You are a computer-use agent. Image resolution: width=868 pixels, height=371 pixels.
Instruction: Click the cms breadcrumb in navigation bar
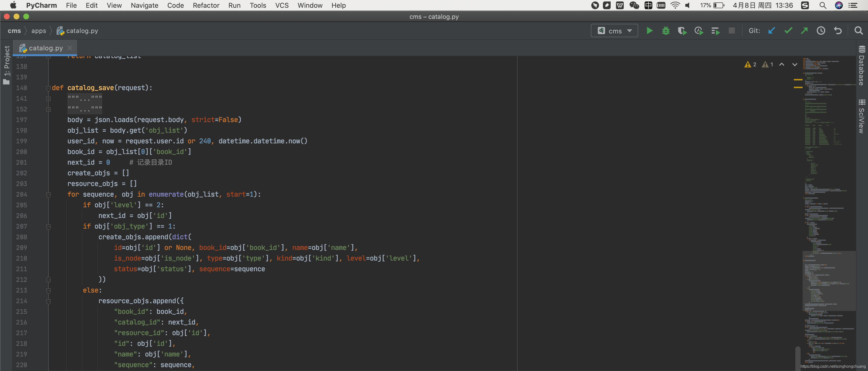[14, 31]
